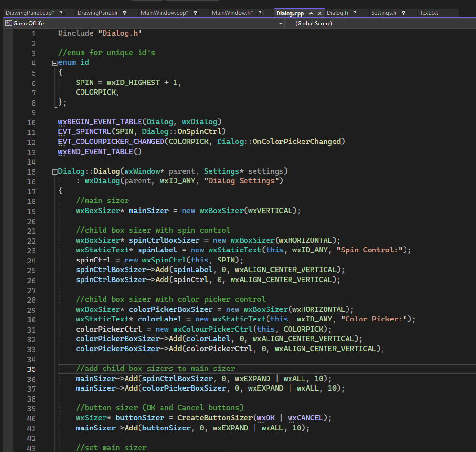Pin the DrawingPanel.h tab
Screen dimensions: 476x452
[x=124, y=13]
